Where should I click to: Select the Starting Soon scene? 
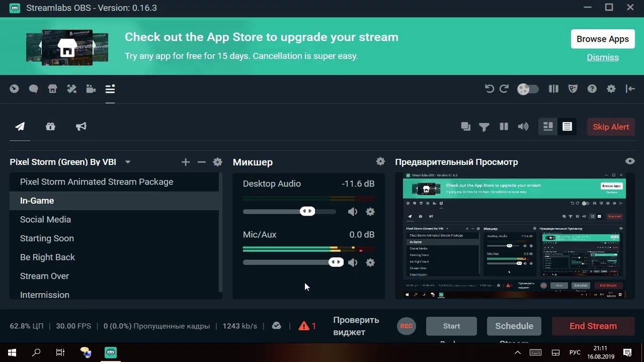point(114,238)
